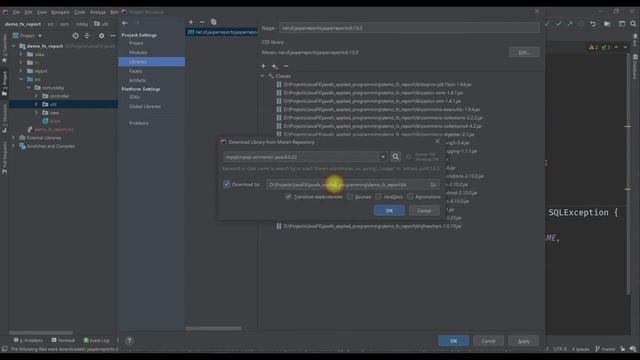Screen dimensions: 640x360
Task: Hide the Project panel with the minus icon
Action: pos(113,36)
